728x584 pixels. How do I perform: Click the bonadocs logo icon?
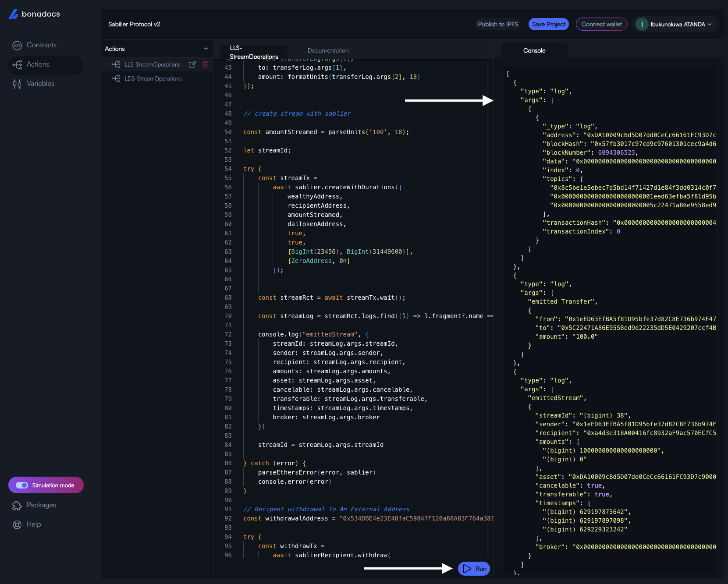14,14
